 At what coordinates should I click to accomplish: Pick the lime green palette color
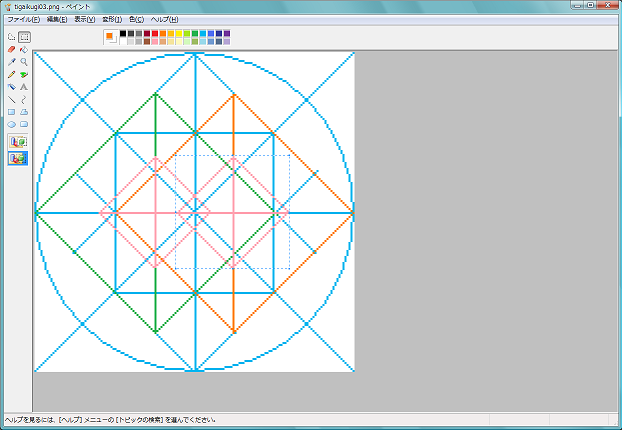point(187,34)
